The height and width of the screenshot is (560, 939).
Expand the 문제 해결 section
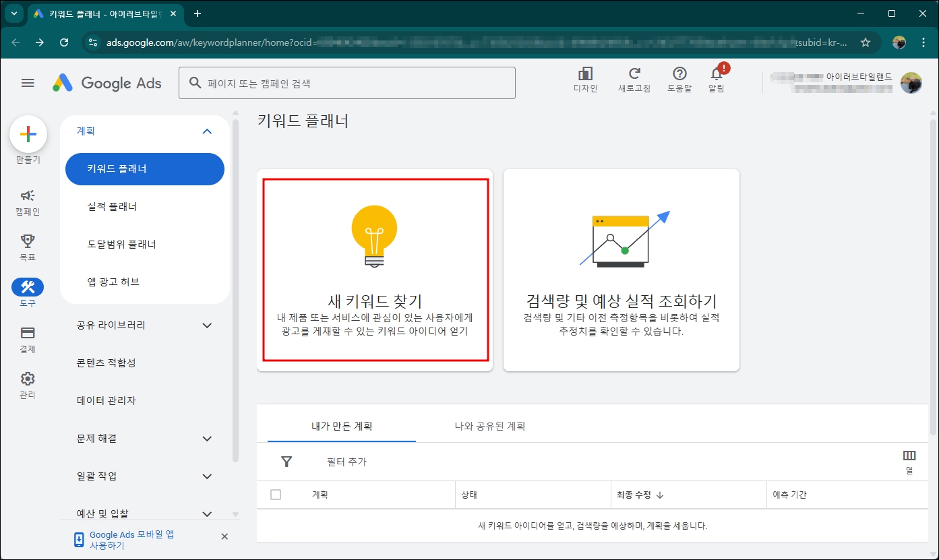(x=209, y=438)
